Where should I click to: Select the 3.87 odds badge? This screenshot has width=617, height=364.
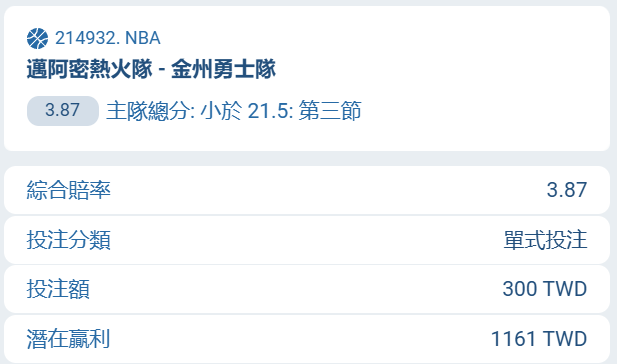(x=63, y=111)
